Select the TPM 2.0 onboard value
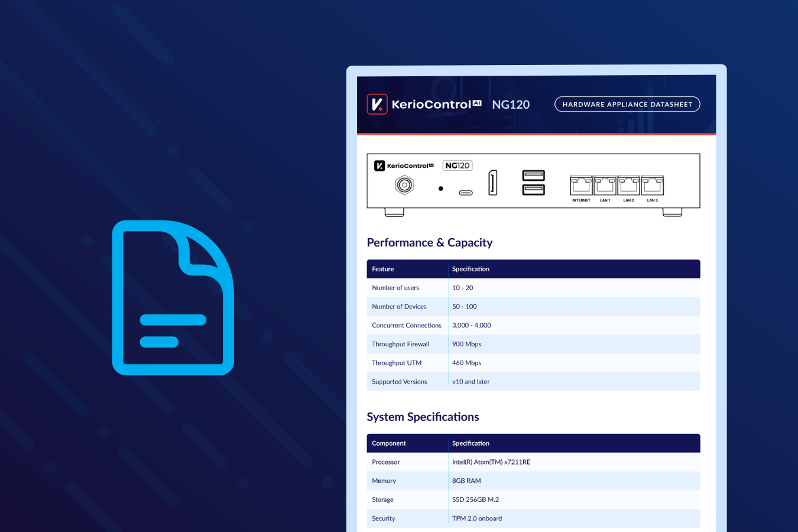The height and width of the screenshot is (532, 798). pyautogui.click(x=476, y=518)
